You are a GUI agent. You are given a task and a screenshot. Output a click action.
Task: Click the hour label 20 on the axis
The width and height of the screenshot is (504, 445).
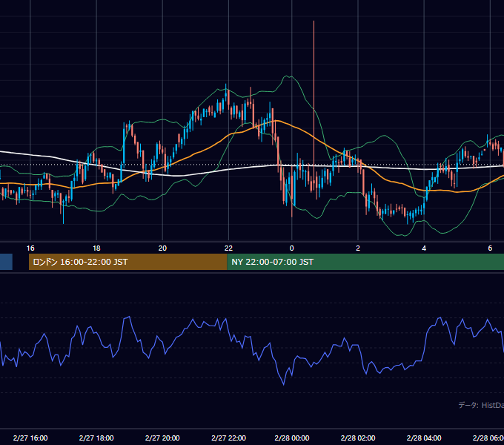coord(162,248)
